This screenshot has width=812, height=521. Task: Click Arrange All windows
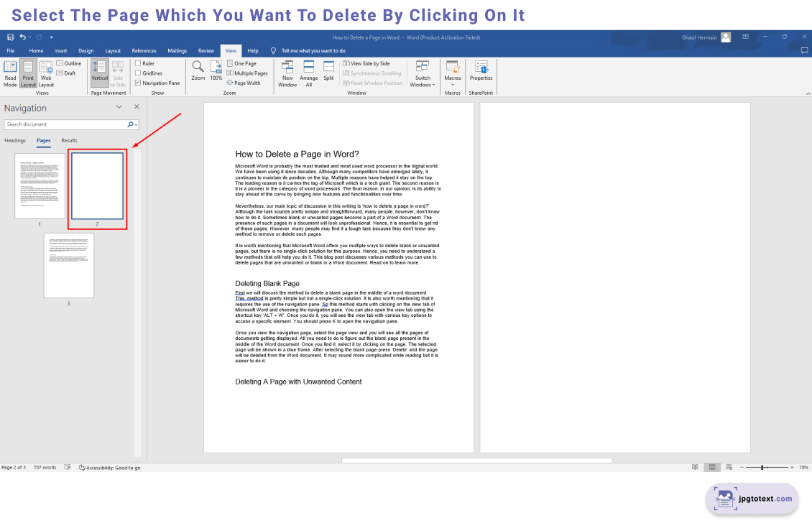pos(309,73)
